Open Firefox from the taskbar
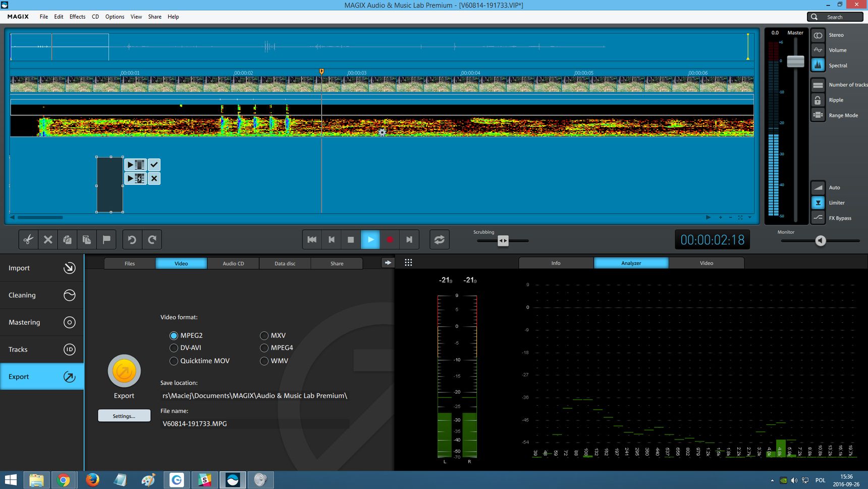This screenshot has width=868, height=489. (92, 479)
